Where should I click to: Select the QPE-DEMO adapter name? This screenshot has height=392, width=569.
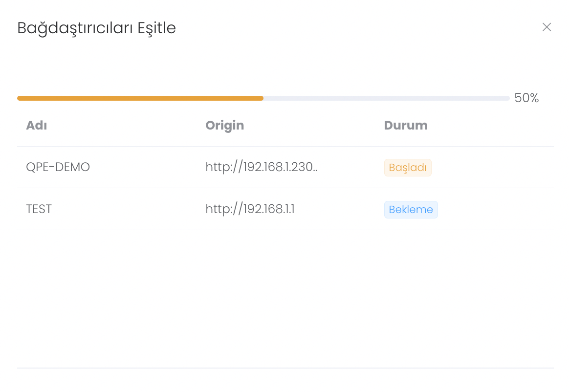58,167
